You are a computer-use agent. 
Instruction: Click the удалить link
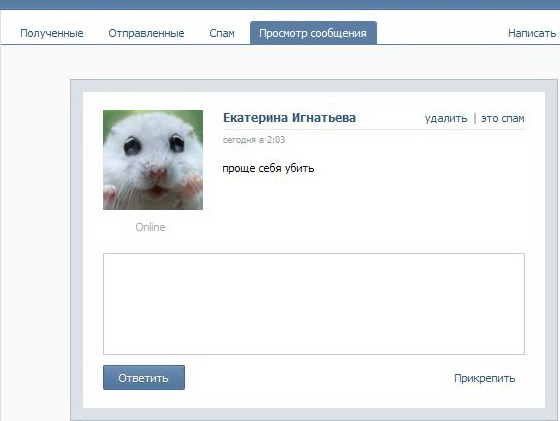(446, 118)
